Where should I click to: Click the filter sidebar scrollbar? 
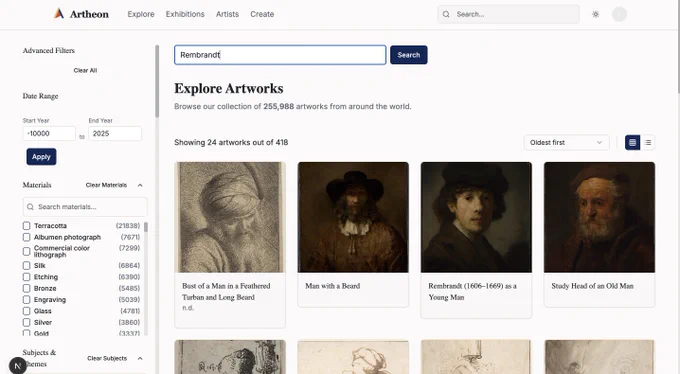[x=157, y=81]
